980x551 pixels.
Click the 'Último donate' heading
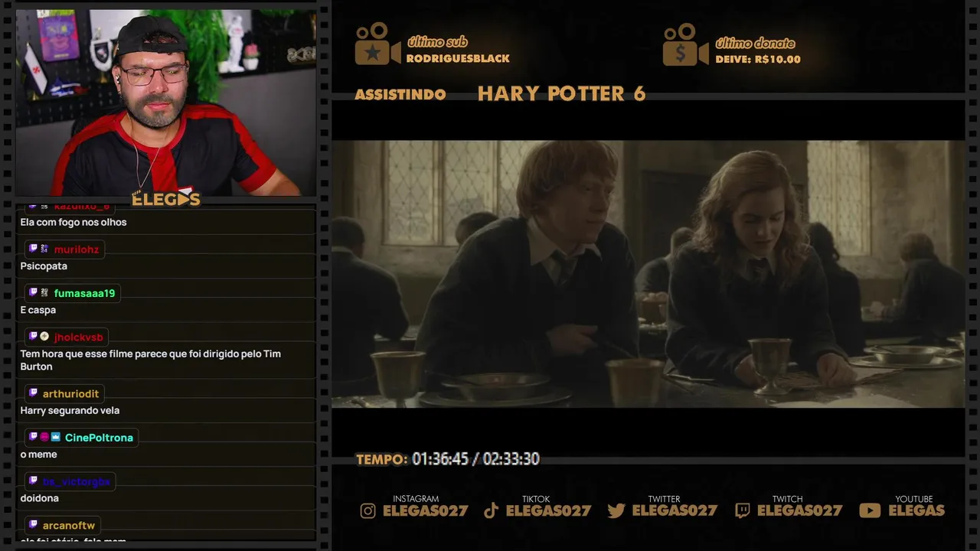[755, 43]
